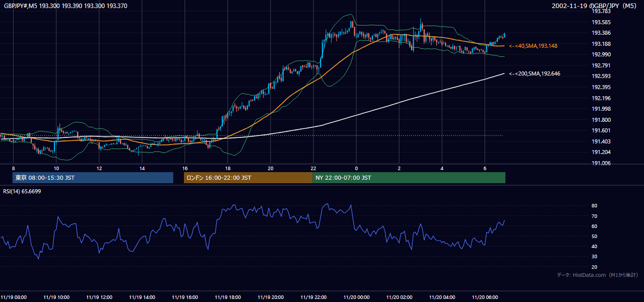
Task: Click price axis value 192.791
Action: [601, 65]
